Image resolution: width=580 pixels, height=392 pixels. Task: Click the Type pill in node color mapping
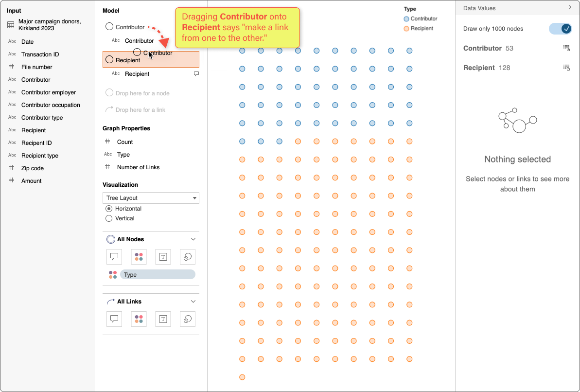(157, 274)
